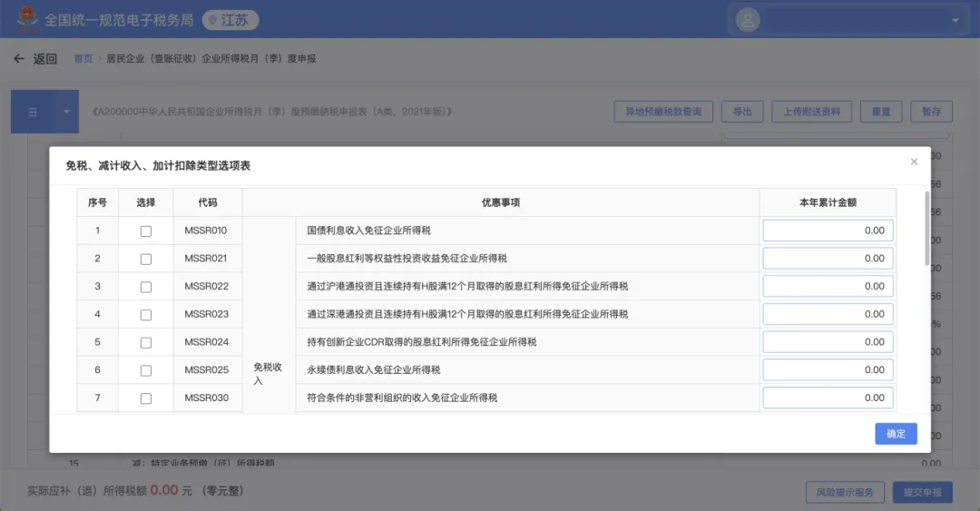Go to 首页 breadcrumb link
This screenshot has width=980, height=511.
pyautogui.click(x=83, y=59)
